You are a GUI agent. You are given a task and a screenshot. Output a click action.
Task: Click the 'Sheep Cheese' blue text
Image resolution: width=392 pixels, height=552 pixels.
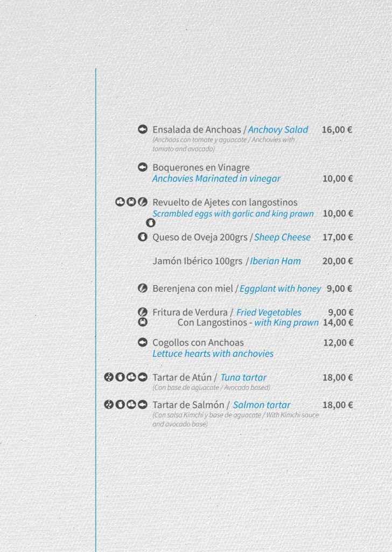click(282, 237)
